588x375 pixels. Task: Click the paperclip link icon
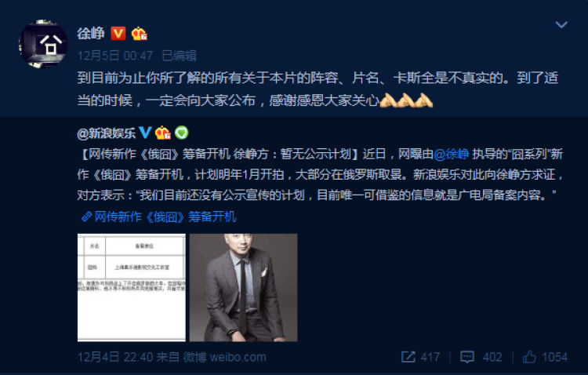pyautogui.click(x=86, y=217)
